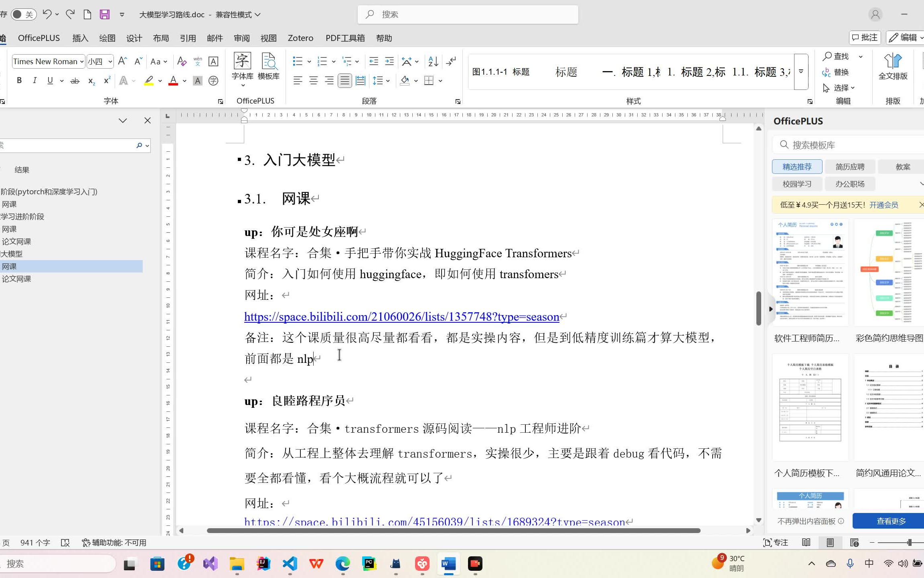The image size is (924, 578).
Task: Apply a numbered list
Action: [x=322, y=61]
